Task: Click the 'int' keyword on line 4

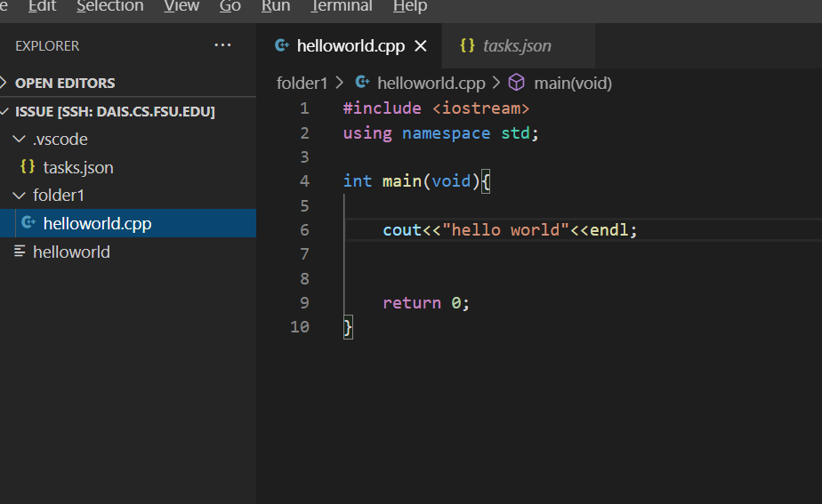Action: (x=358, y=181)
